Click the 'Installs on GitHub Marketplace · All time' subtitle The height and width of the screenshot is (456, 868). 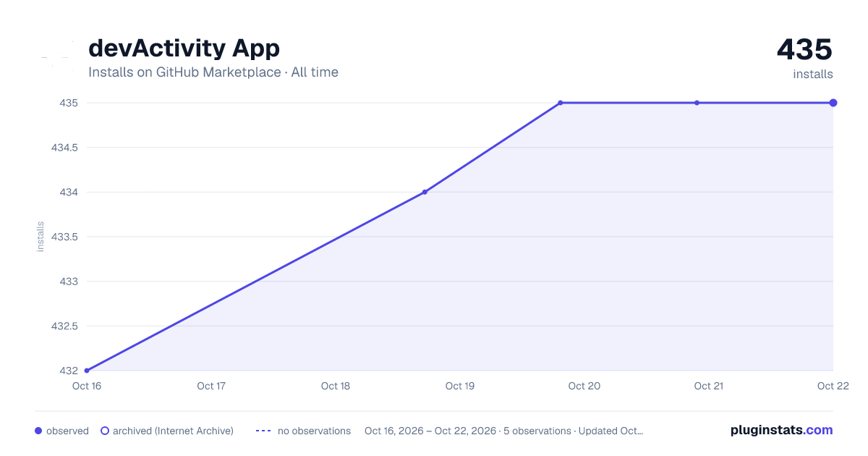[213, 72]
